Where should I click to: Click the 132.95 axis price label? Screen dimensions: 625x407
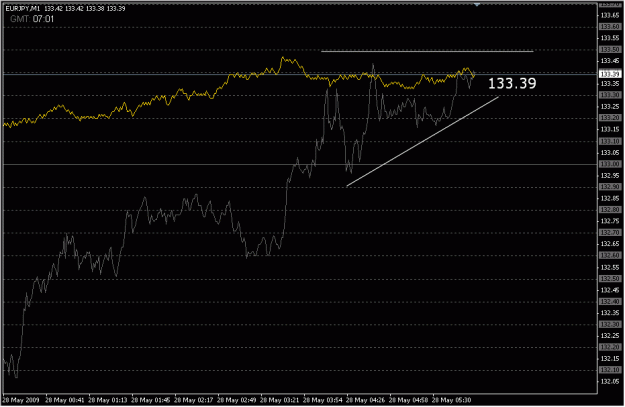[x=610, y=176]
